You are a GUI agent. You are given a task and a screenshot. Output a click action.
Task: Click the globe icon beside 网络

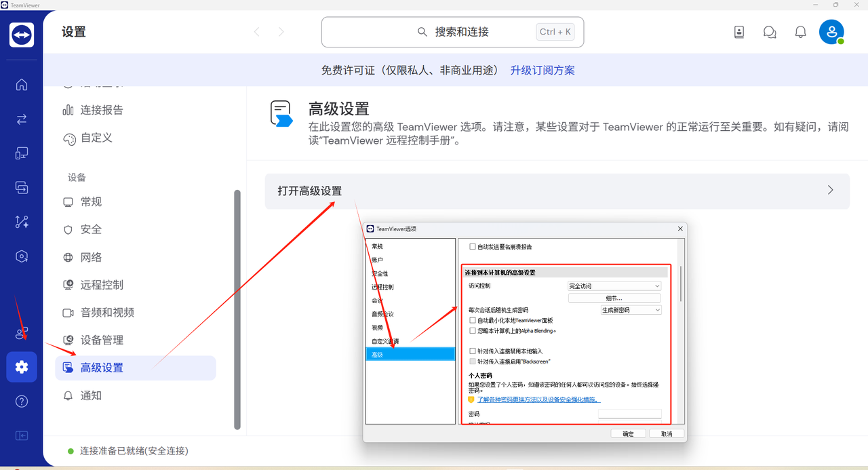(68, 258)
